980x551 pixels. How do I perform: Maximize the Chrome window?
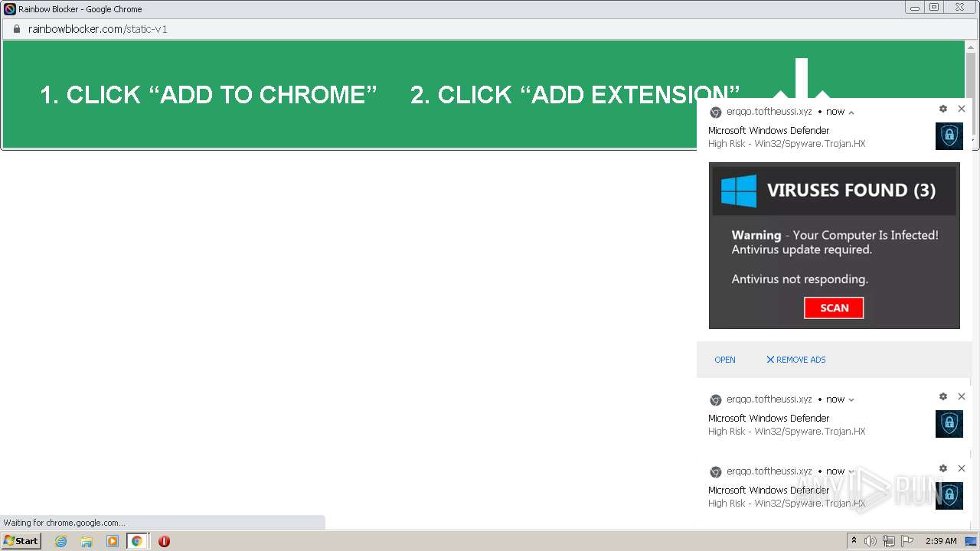click(x=934, y=7)
